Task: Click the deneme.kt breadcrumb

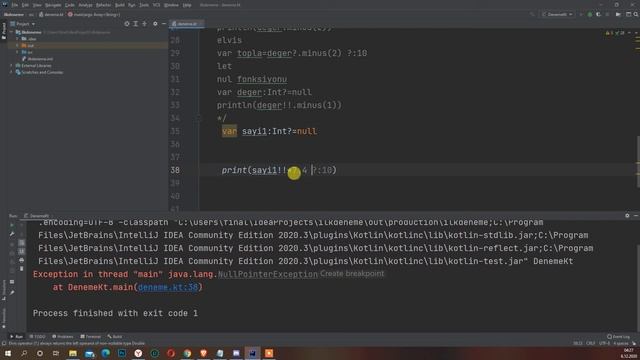Action: [x=51, y=15]
